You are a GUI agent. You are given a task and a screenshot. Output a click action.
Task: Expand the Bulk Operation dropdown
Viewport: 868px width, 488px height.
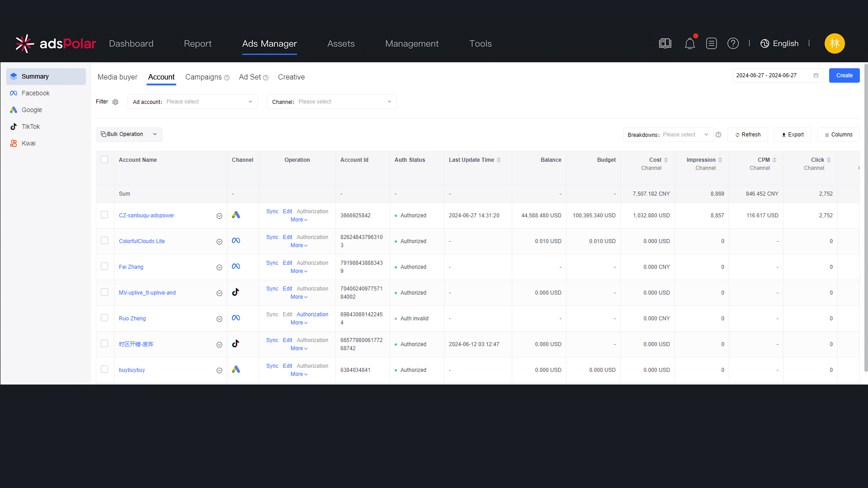129,135
